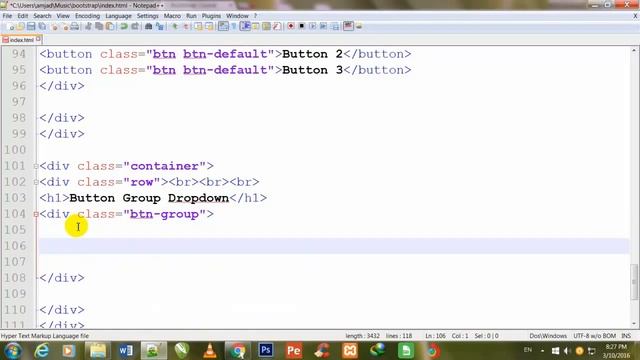Viewport: 640px width, 360px height.
Task: Click the Save All toolbar icon
Action: point(42,27)
